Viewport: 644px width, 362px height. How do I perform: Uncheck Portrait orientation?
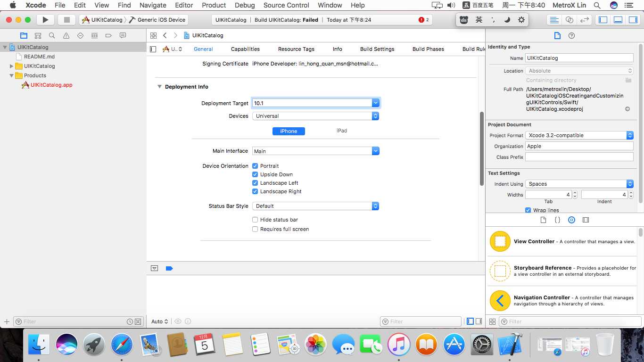point(255,166)
